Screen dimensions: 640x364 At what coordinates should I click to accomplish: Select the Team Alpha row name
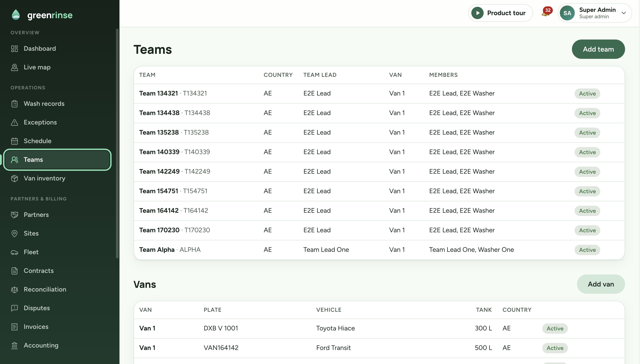click(x=157, y=249)
